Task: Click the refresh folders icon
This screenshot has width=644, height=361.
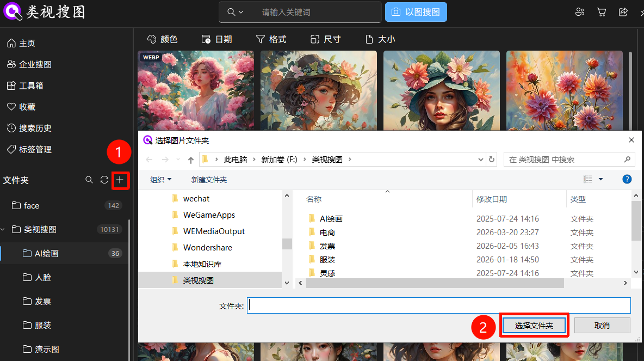Action: [104, 180]
